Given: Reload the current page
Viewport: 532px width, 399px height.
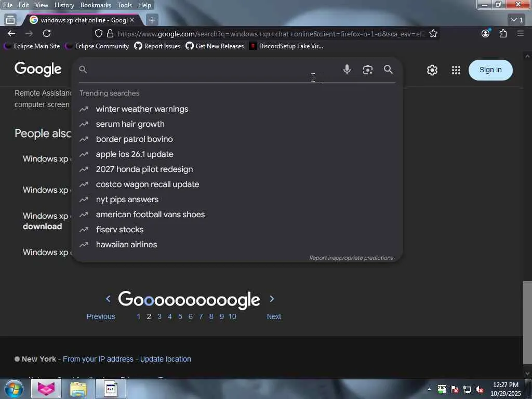Looking at the screenshot, I should tap(47, 33).
